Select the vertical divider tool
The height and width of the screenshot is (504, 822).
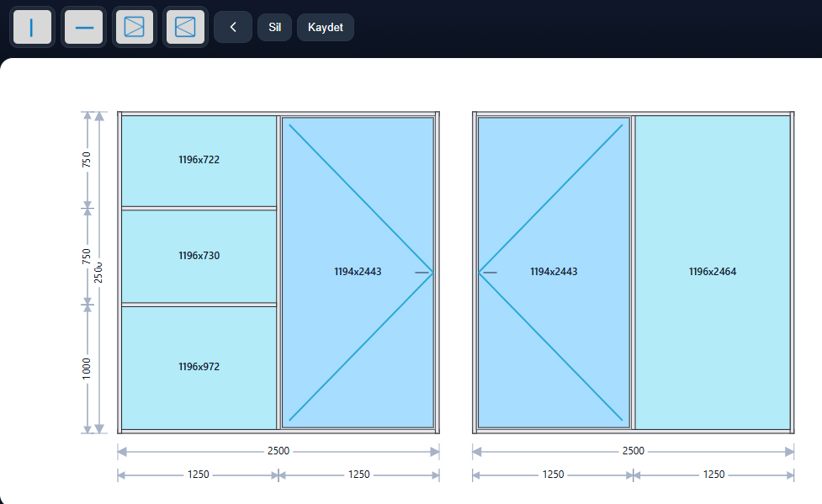pos(33,27)
